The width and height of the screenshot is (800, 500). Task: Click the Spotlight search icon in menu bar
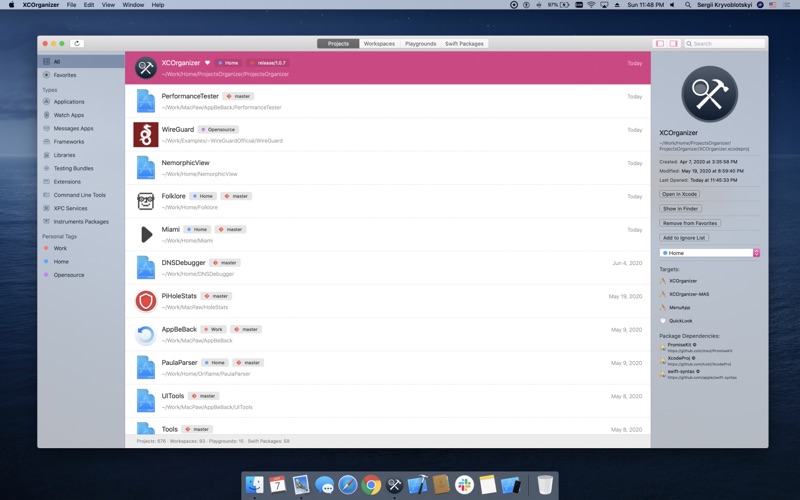click(x=688, y=5)
